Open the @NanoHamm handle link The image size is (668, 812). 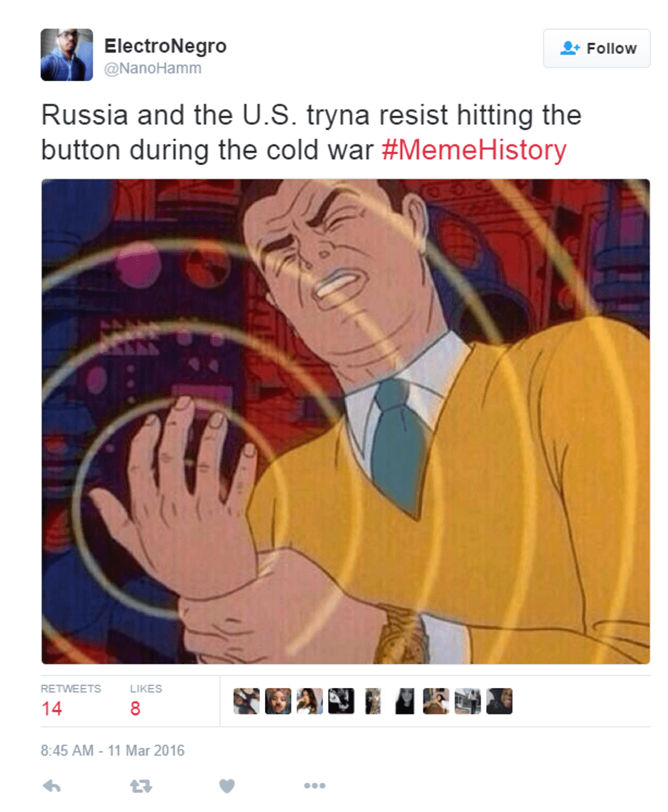point(153,68)
